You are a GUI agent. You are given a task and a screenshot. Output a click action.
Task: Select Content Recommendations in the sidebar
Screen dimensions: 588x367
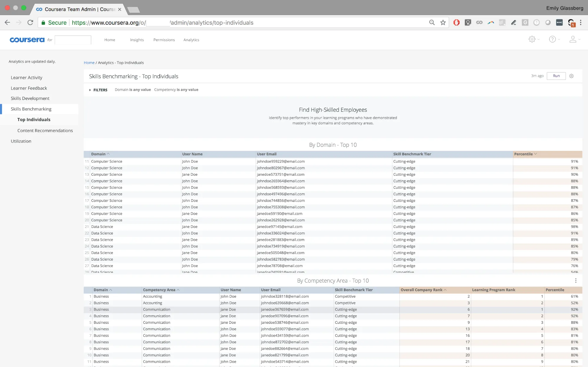pyautogui.click(x=45, y=130)
